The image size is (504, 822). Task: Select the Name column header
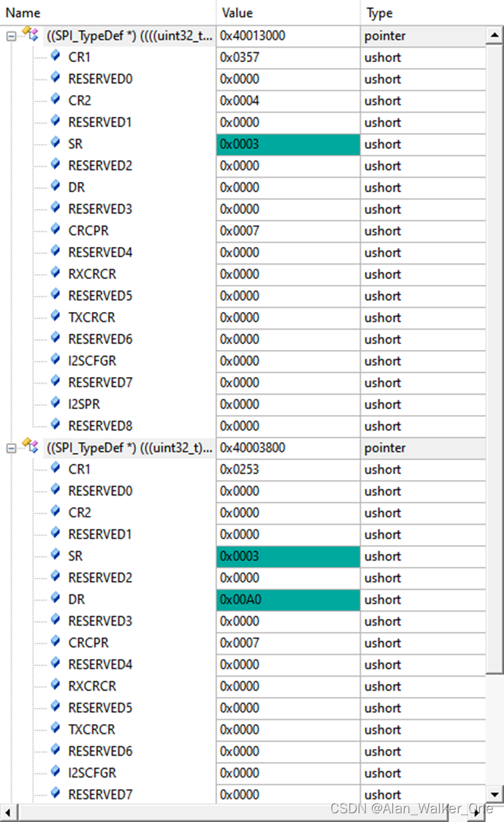pyautogui.click(x=107, y=12)
